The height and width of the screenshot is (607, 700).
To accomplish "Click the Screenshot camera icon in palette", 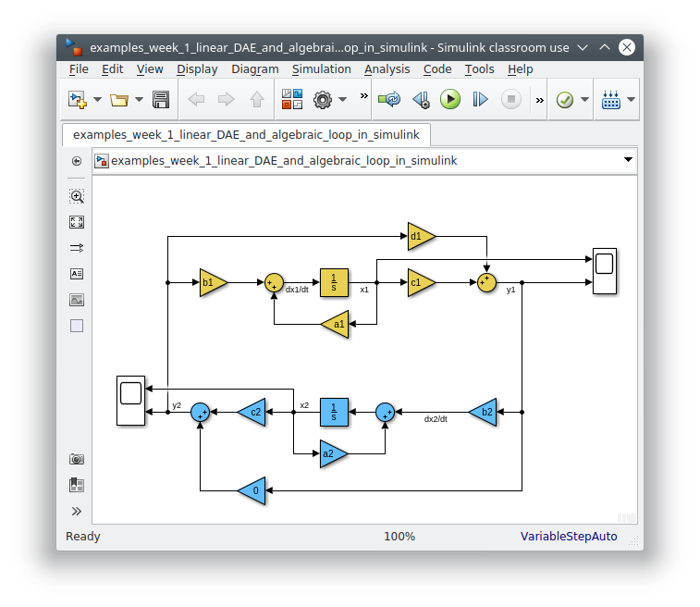I will [x=77, y=459].
